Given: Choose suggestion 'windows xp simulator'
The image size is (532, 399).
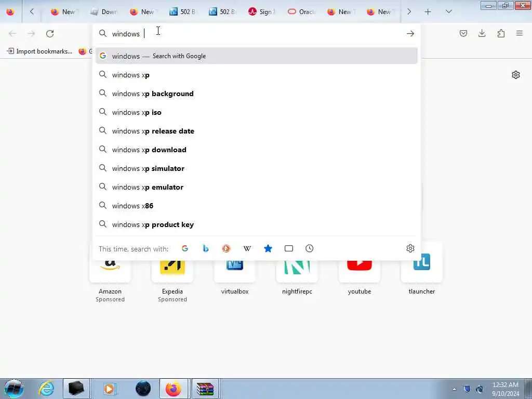Looking at the screenshot, I should pos(257,168).
